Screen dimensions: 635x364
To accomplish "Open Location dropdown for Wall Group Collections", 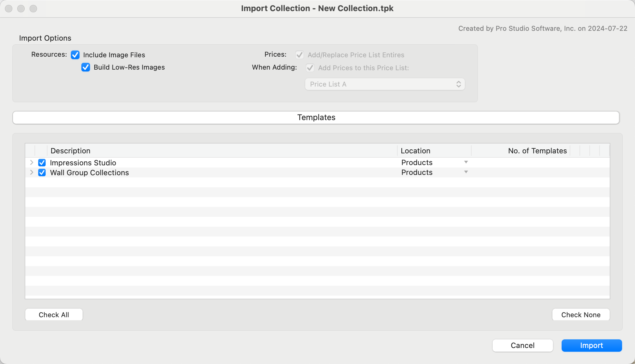I will [x=466, y=172].
